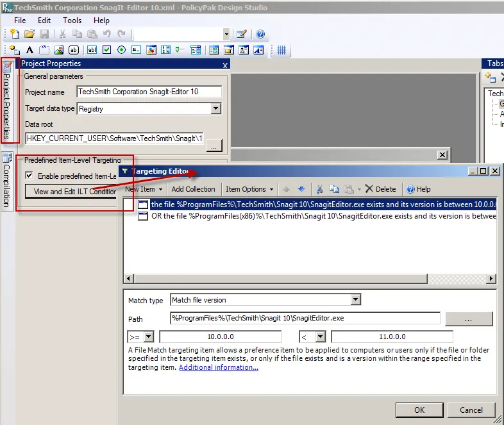
Task: Open the '>=' comparison operator dropdown
Action: point(149,337)
